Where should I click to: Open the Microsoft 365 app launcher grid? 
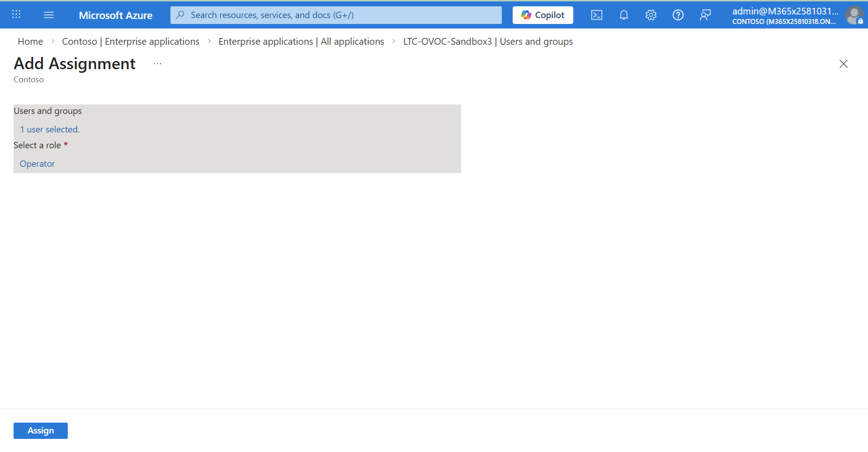click(16, 14)
